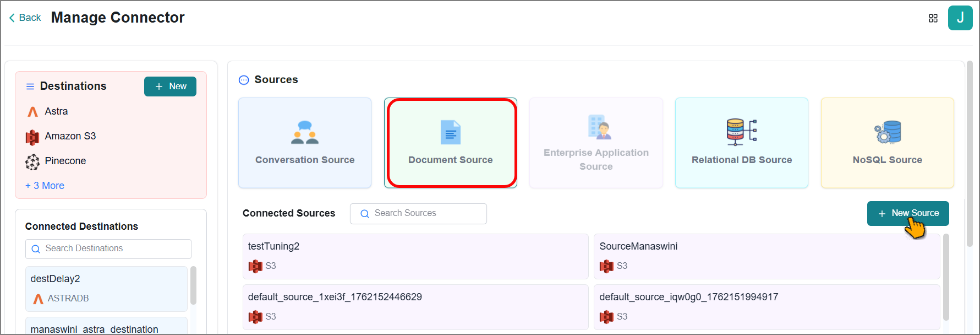This screenshot has height=335, width=980.
Task: Expand the + 3 More destinations link
Action: coord(45,186)
